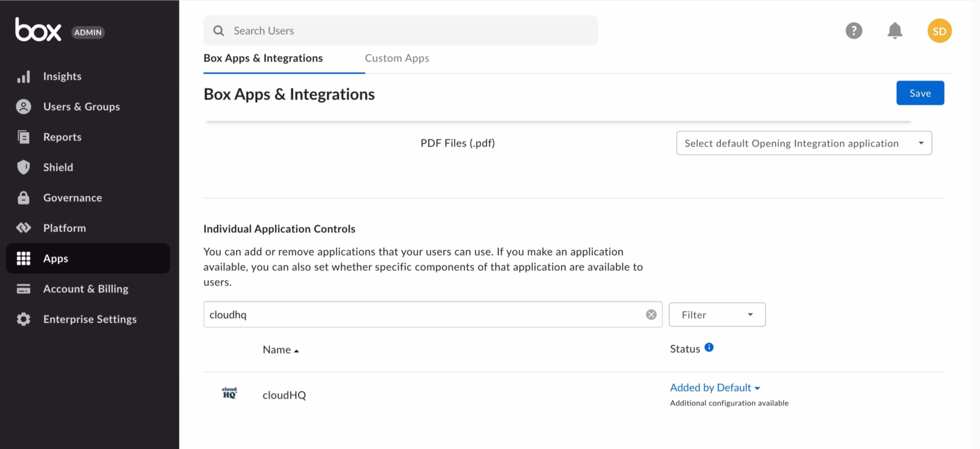This screenshot has width=980, height=449.
Task: Click the Status info icon
Action: click(709, 347)
